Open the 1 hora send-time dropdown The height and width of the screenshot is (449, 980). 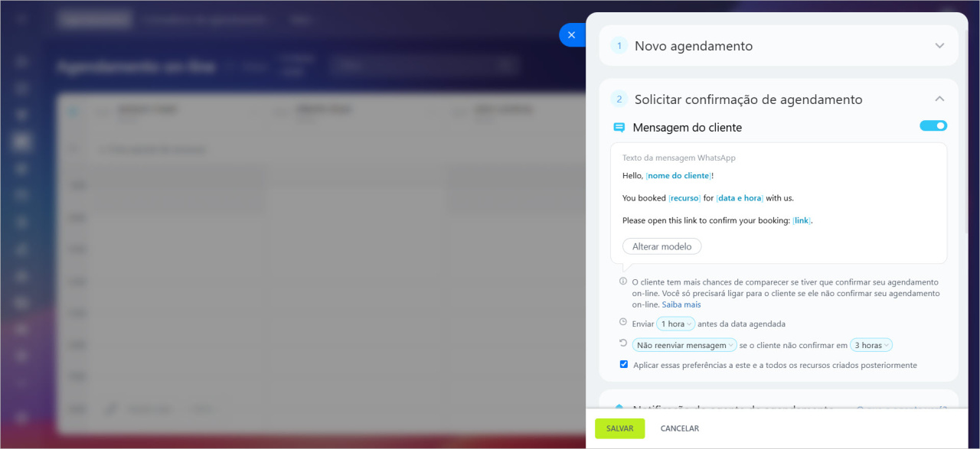click(675, 324)
